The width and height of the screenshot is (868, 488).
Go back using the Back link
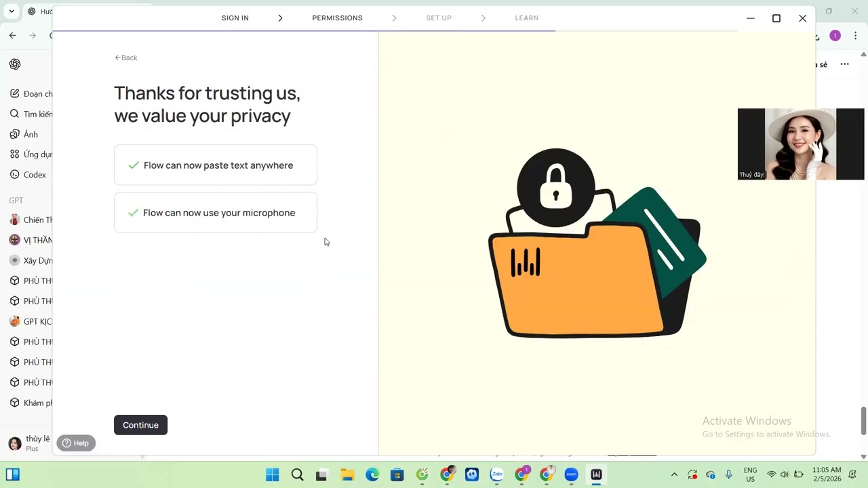pos(126,58)
